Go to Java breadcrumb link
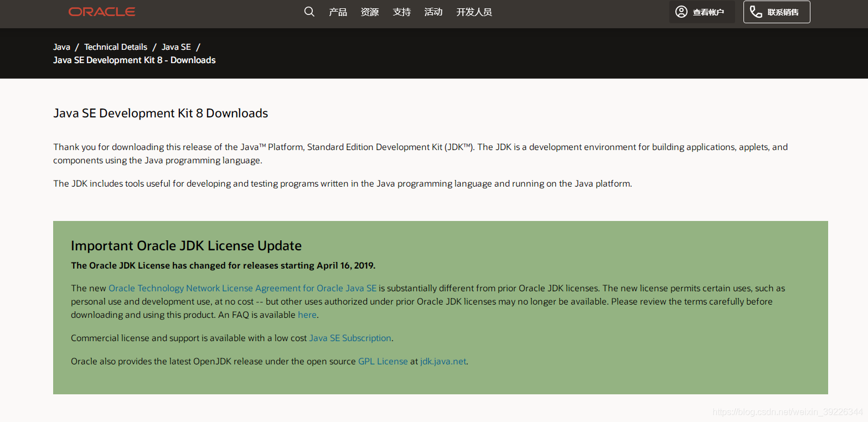Image resolution: width=868 pixels, height=422 pixels. (61, 47)
